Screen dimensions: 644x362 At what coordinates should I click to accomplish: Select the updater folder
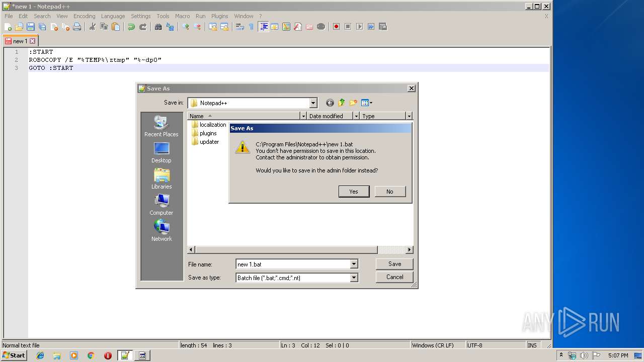(205, 142)
